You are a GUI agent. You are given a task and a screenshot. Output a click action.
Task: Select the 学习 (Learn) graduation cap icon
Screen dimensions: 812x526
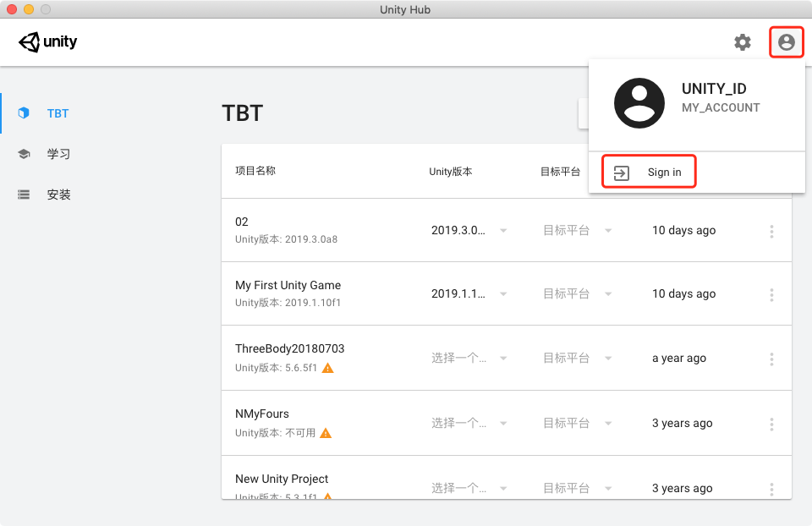[x=25, y=153]
